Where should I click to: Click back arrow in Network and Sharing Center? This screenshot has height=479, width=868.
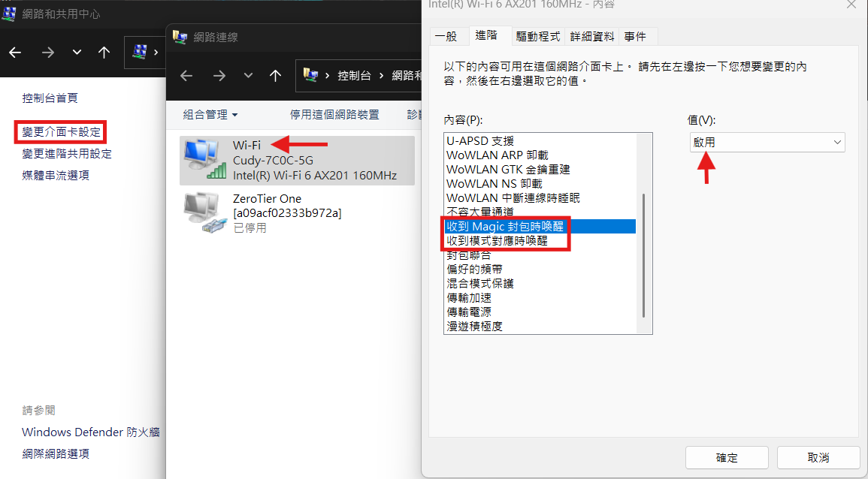[x=16, y=53]
